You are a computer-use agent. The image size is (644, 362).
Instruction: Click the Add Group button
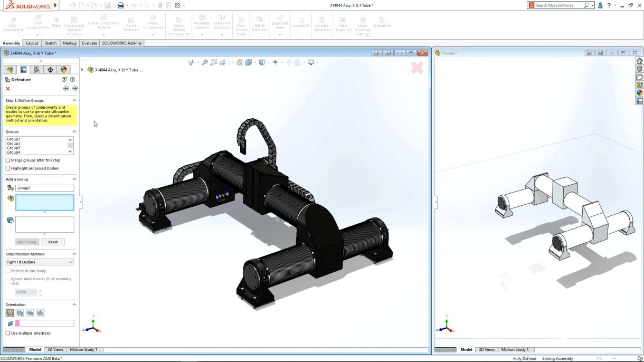pos(27,242)
